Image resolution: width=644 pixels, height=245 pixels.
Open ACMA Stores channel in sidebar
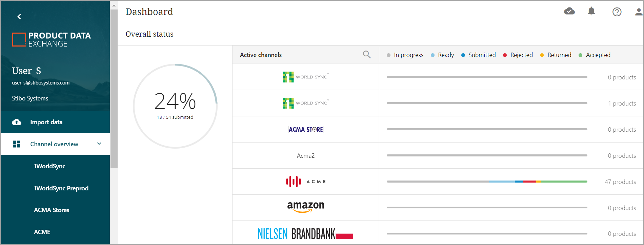52,210
